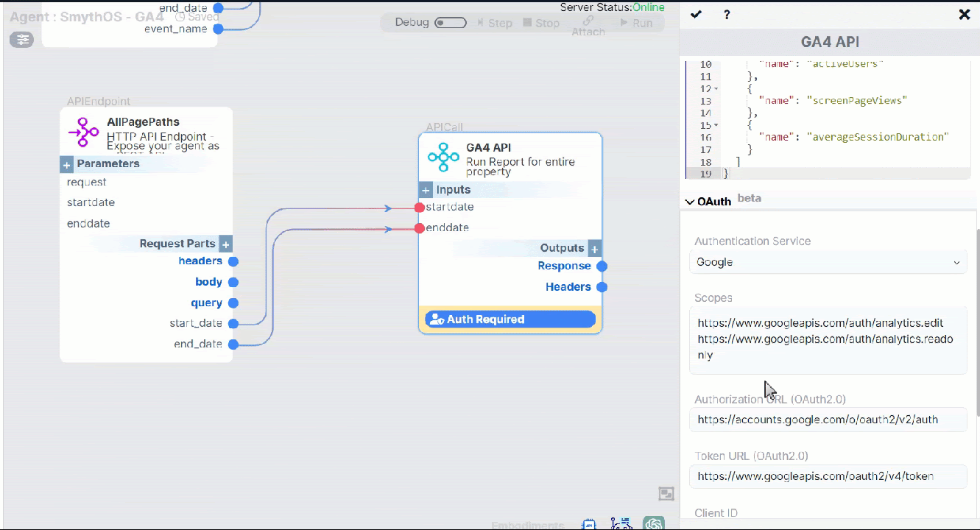Click the settings panel vertical scrollbar
This screenshot has width=980, height=530.
977,322
